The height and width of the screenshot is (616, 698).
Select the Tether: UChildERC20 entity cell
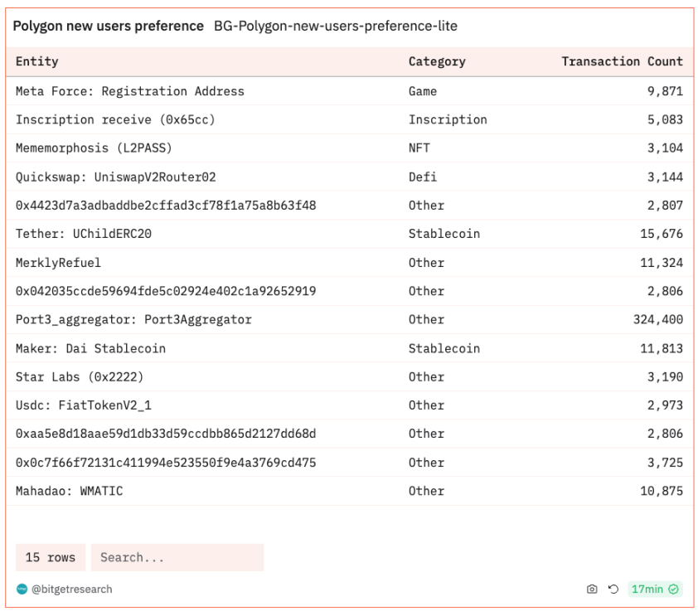click(84, 234)
